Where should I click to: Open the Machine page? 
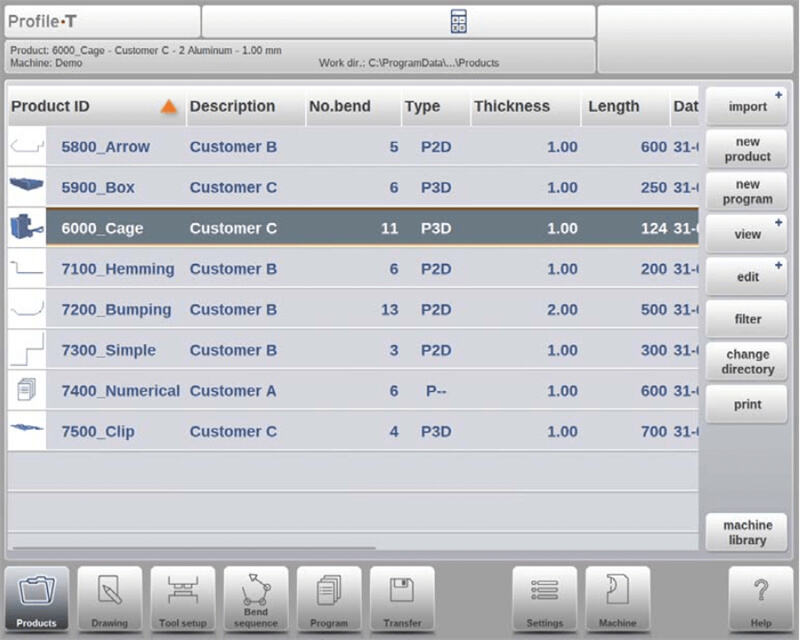618,599
